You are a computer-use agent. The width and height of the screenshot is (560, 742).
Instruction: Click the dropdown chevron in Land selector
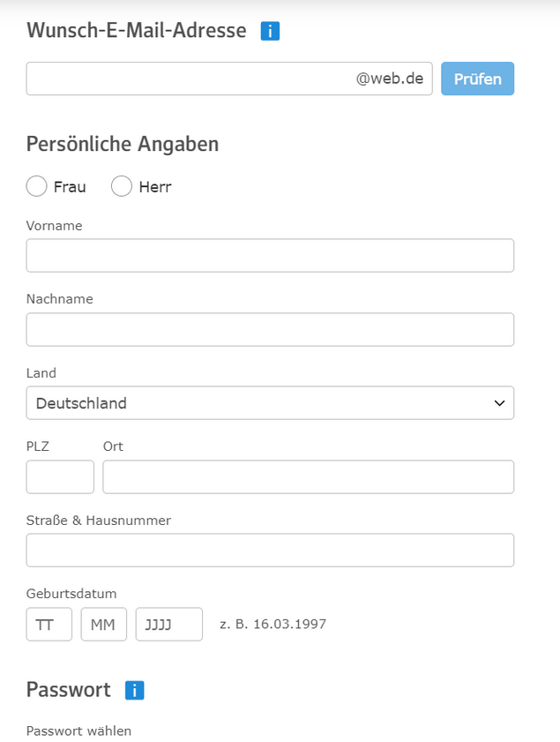pyautogui.click(x=500, y=403)
